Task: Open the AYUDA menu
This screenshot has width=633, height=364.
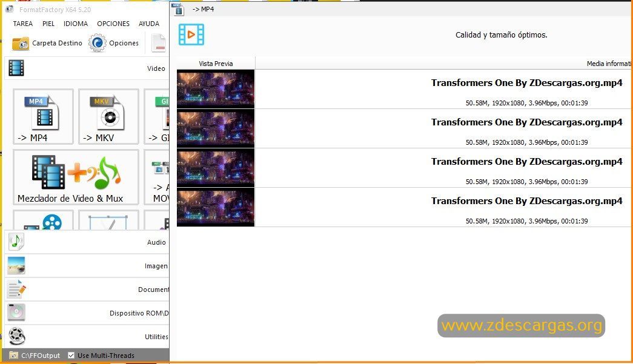Action: [x=149, y=24]
